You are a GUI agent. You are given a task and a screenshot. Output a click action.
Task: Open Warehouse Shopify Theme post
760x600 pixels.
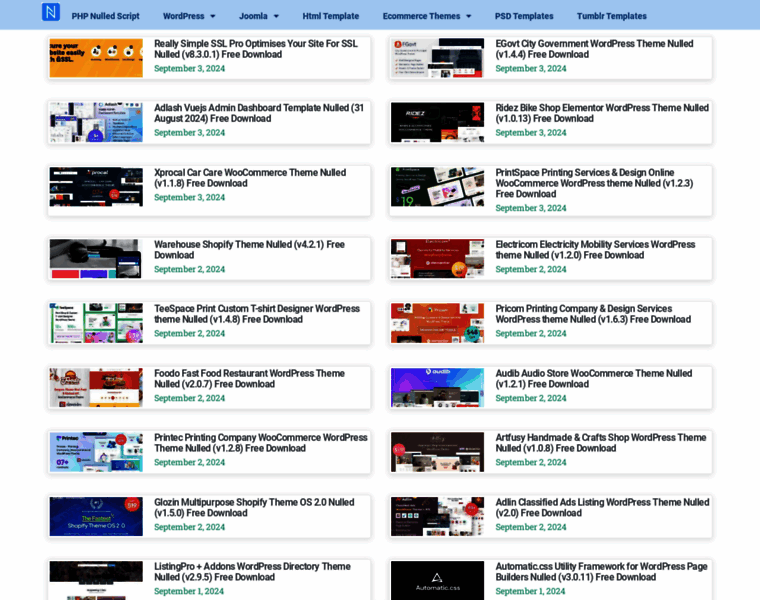(250, 250)
